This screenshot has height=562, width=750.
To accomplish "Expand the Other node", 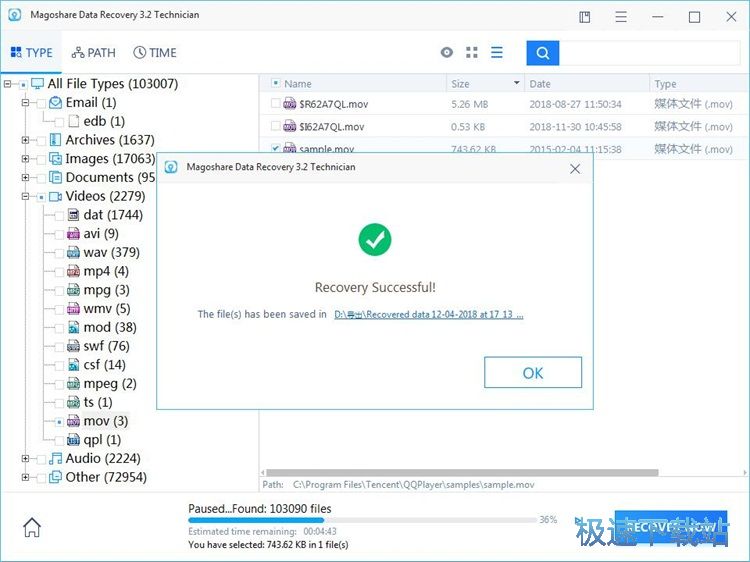I will 25,477.
